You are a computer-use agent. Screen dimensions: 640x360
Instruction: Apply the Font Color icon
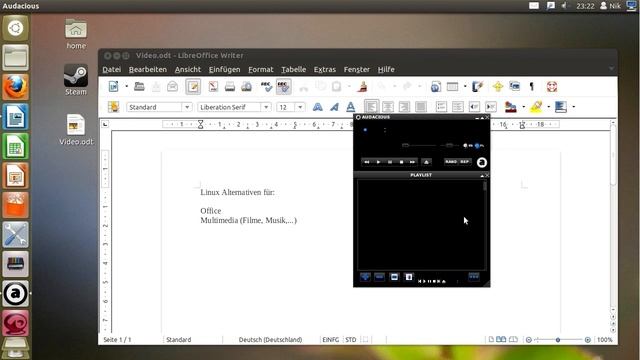[511, 107]
